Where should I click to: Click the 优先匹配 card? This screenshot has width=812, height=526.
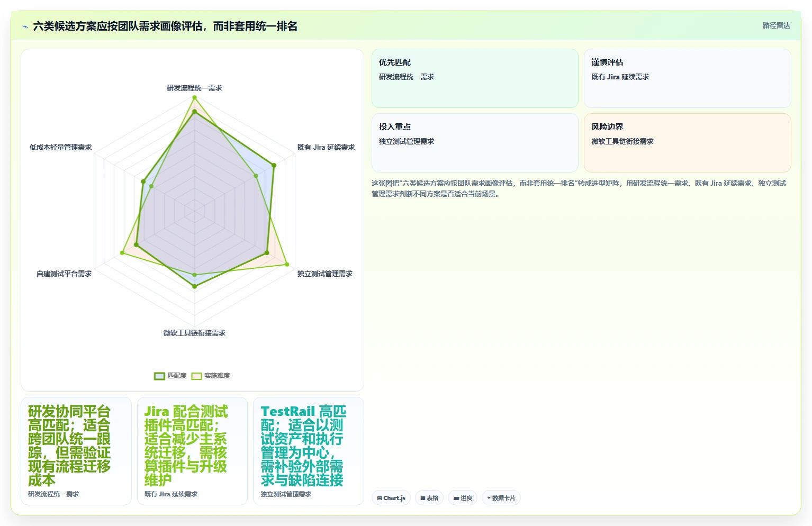(475, 78)
